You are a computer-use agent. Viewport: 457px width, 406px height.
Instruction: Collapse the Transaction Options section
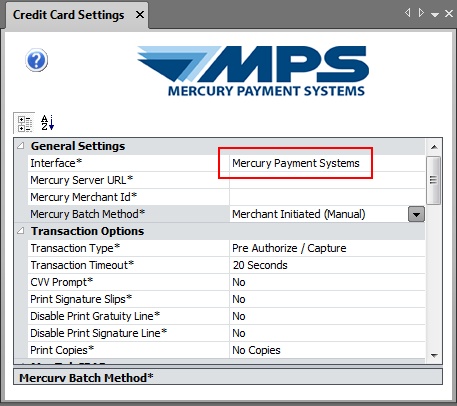(x=21, y=231)
